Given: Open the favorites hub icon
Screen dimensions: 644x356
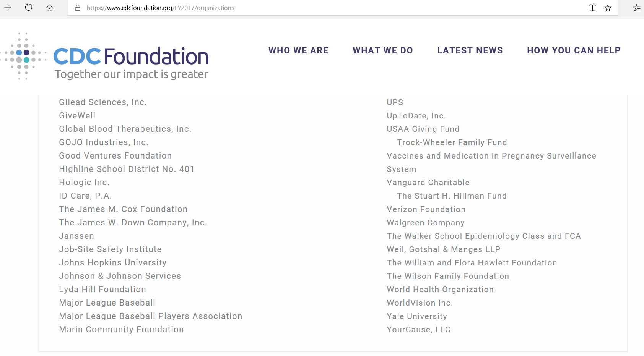Looking at the screenshot, I should (636, 8).
